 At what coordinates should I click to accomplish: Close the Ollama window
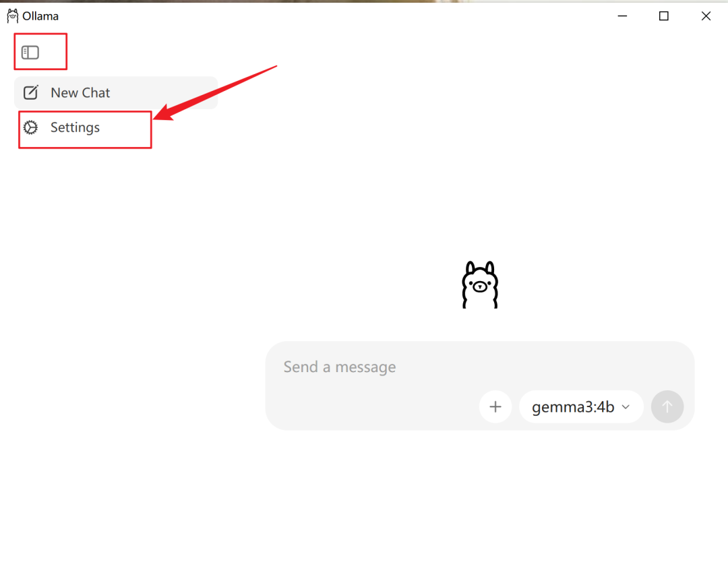[x=706, y=16]
